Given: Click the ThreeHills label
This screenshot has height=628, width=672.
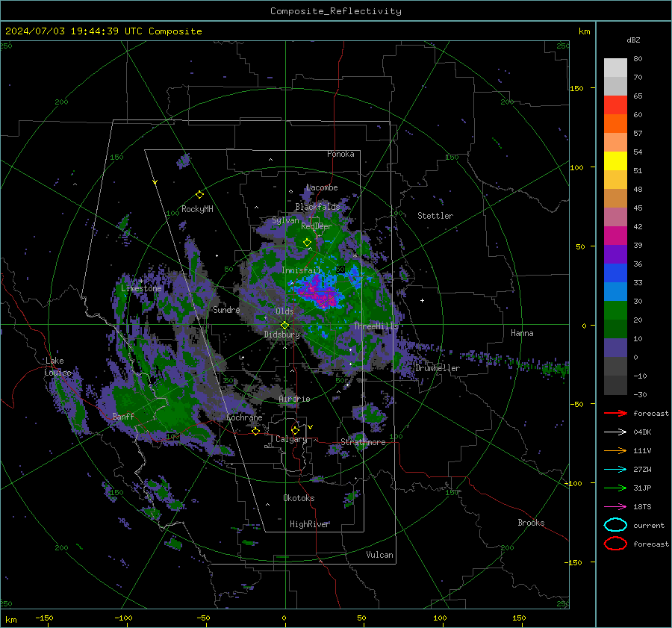Looking at the screenshot, I should (376, 326).
